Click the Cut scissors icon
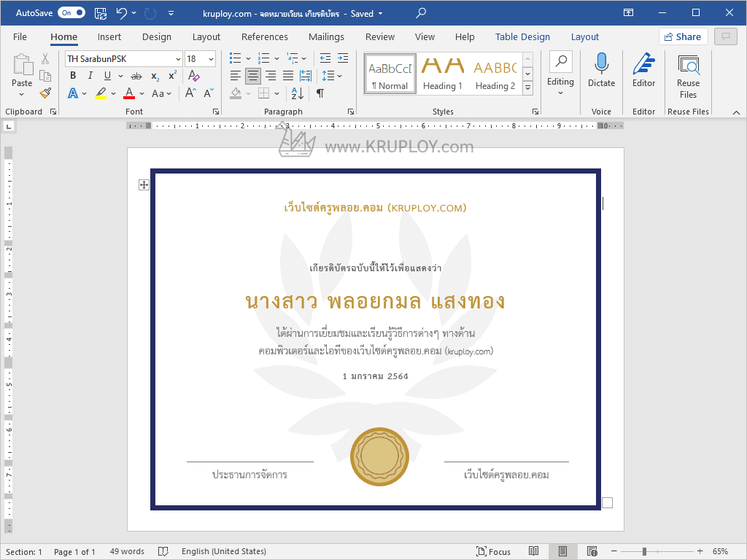Image resolution: width=747 pixels, height=560 pixels. [x=45, y=58]
